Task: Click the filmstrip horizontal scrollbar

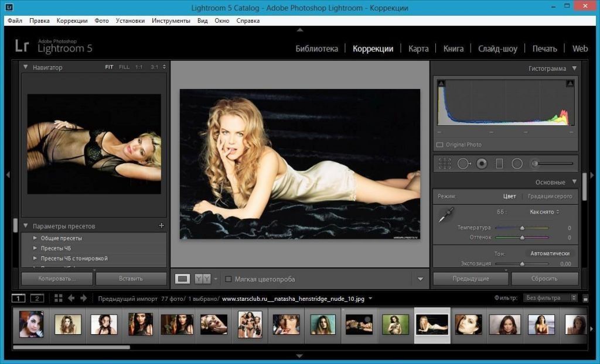Action: tap(71, 347)
